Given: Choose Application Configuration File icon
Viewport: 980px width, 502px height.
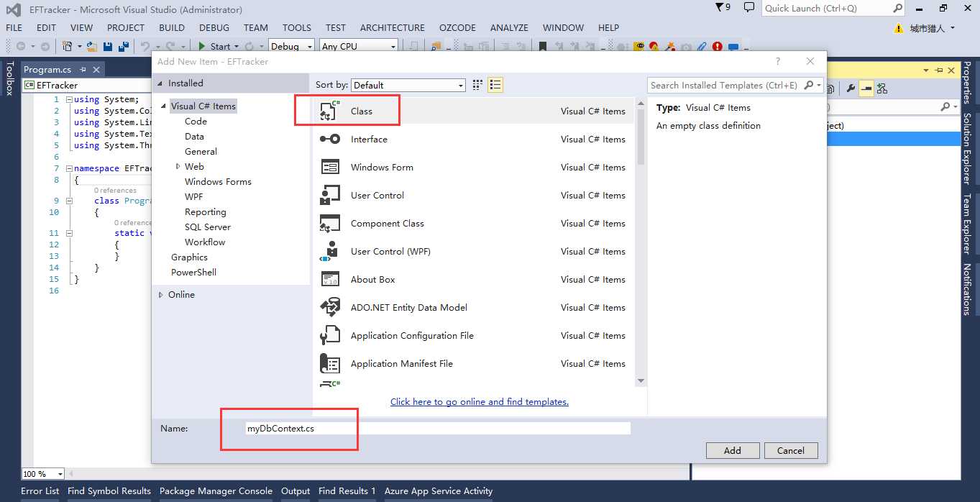Looking at the screenshot, I should (330, 335).
